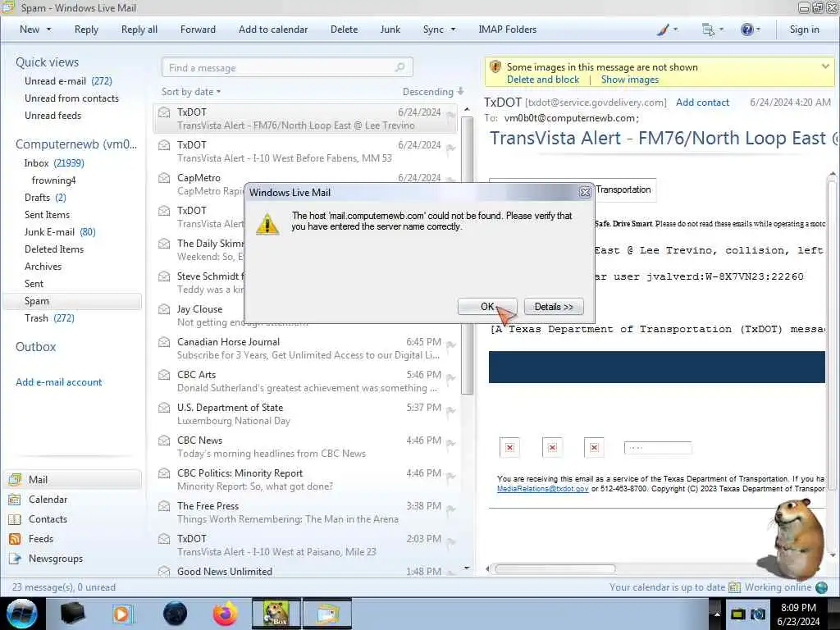Click the warning triangle icon in dialog
The width and height of the screenshot is (840, 630).
tap(267, 224)
